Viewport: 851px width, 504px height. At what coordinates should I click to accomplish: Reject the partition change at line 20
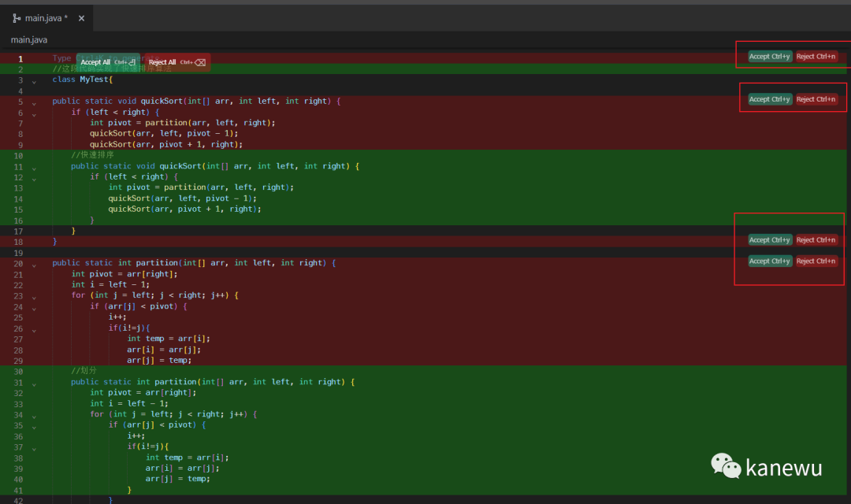816,261
